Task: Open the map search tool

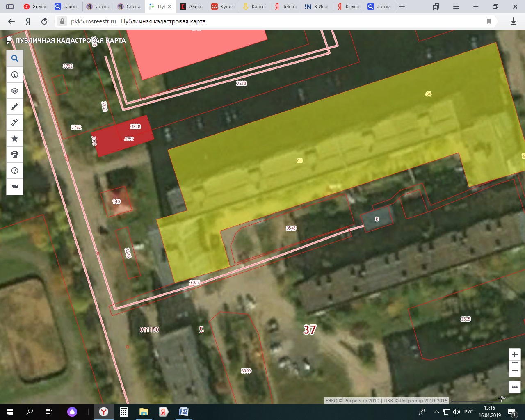Action: [15, 58]
